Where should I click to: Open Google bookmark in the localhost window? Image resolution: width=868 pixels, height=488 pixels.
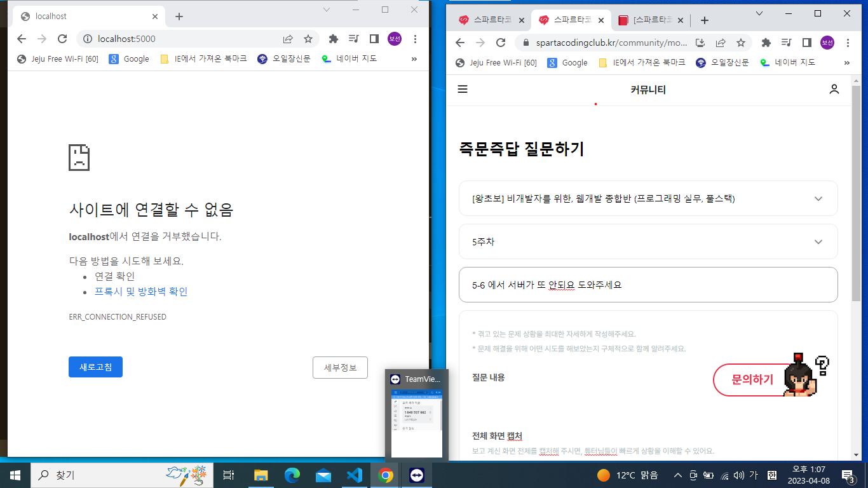coord(129,59)
